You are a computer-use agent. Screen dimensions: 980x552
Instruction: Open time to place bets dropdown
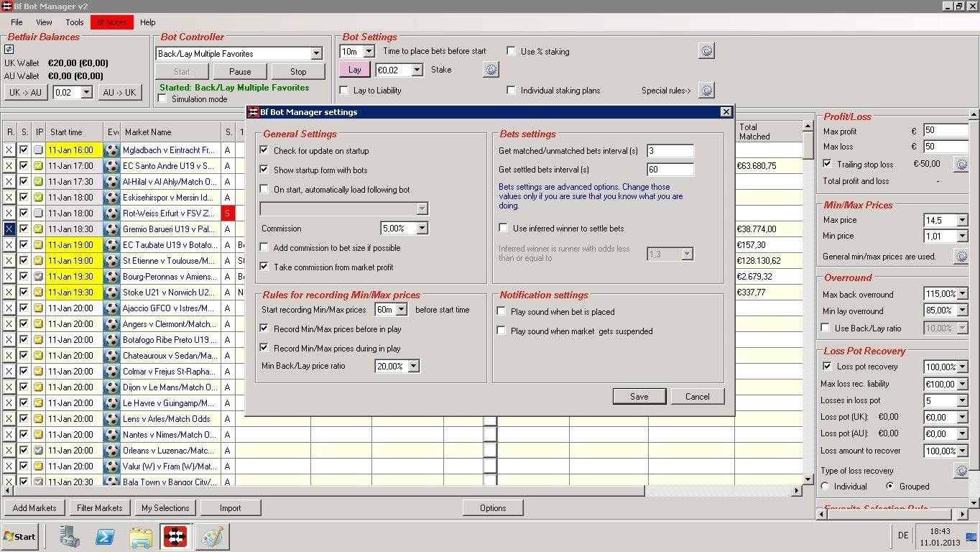click(x=369, y=52)
